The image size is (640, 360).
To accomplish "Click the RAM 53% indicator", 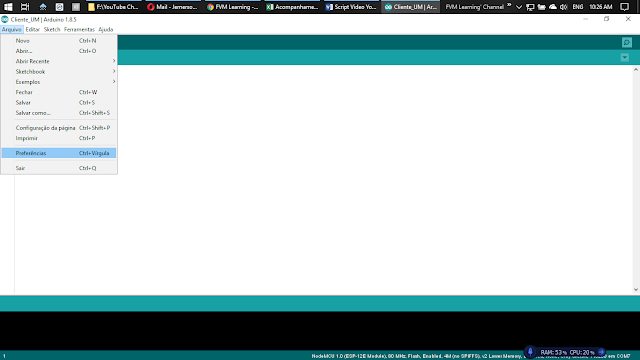I will pyautogui.click(x=553, y=352).
